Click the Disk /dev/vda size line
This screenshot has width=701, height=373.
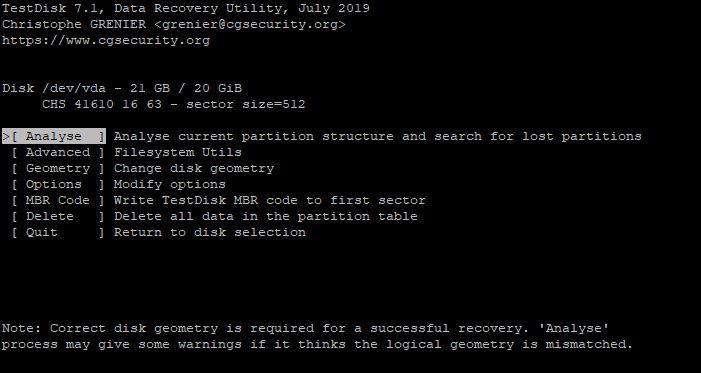click(122, 88)
